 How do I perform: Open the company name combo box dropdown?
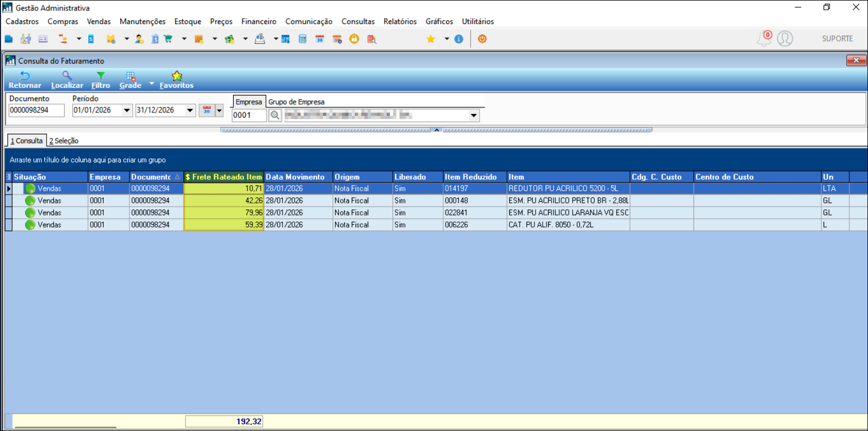coord(474,116)
